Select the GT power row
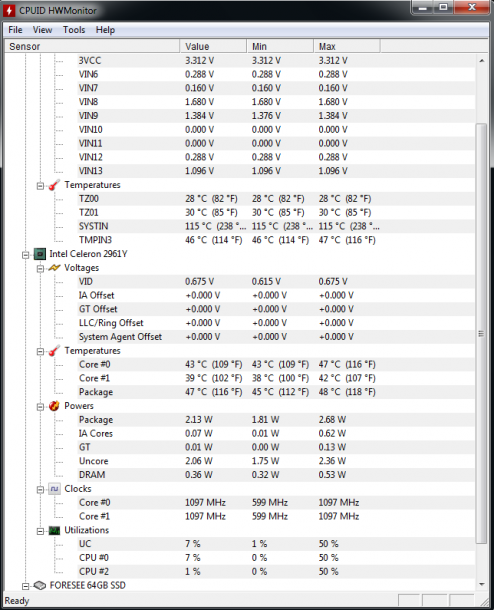This screenshot has width=494, height=610. (x=276, y=447)
